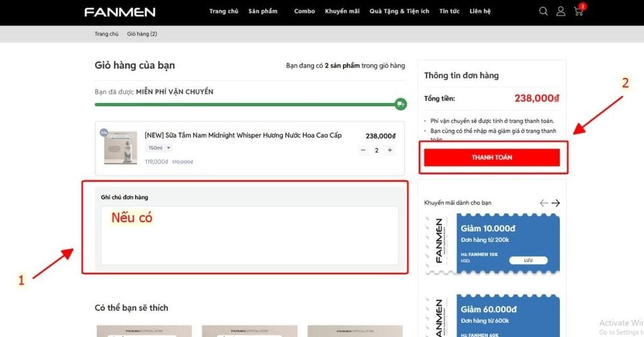Click the Có thể bạn sẽ thích heading

[x=131, y=307]
